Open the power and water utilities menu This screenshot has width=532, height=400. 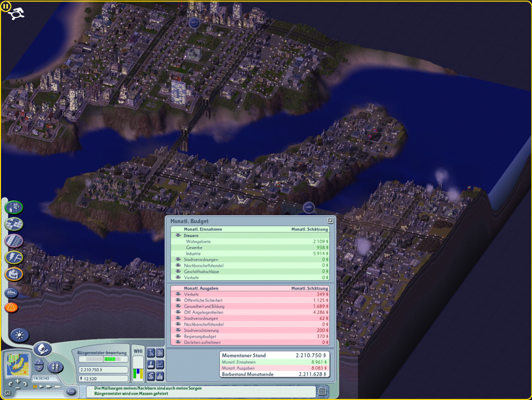tap(14, 257)
